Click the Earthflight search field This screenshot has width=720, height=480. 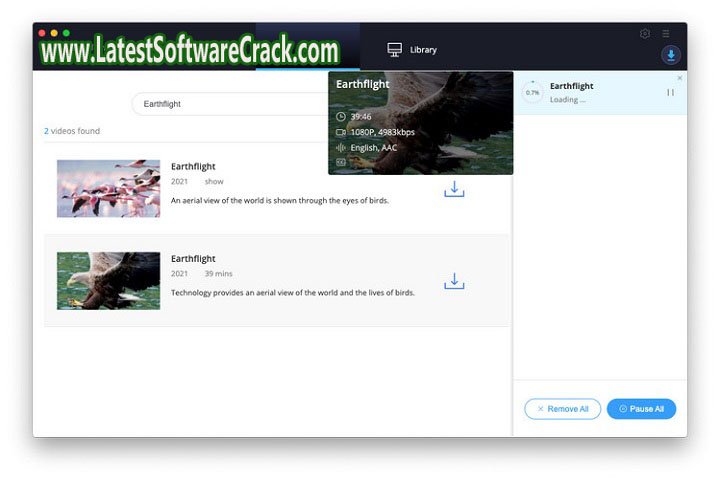[x=230, y=104]
